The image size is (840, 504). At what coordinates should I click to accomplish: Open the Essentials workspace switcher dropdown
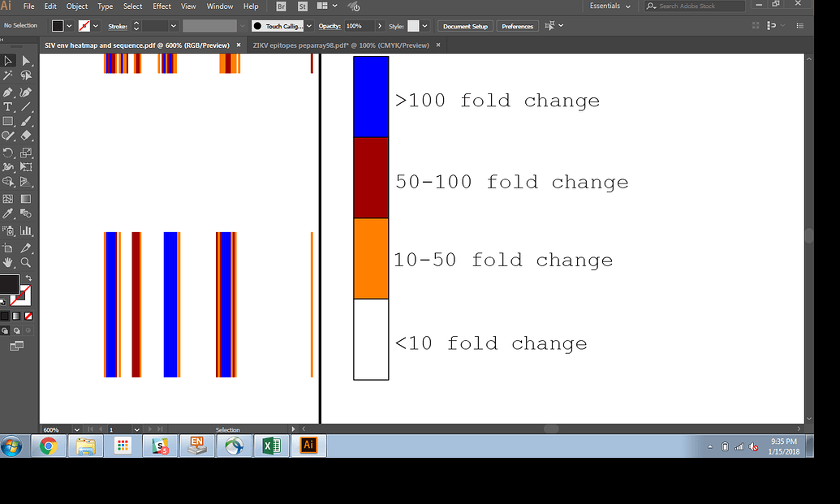click(x=610, y=6)
